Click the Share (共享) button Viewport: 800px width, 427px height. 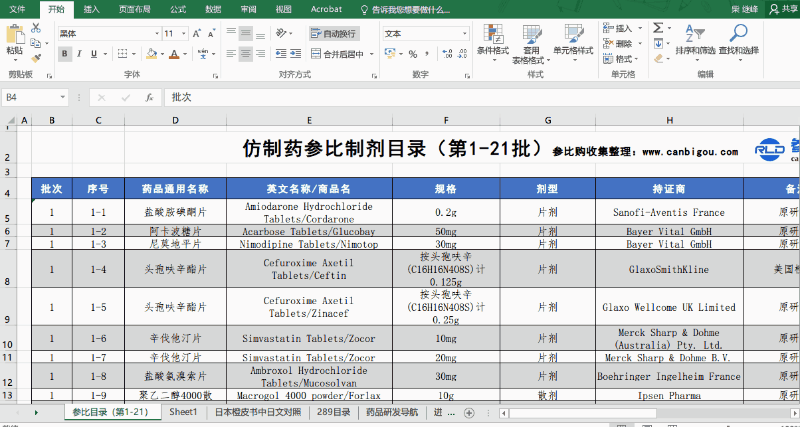(784, 9)
